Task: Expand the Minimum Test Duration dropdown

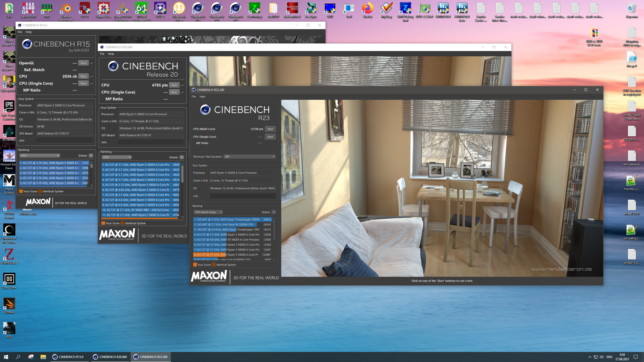Action: tap(250, 157)
